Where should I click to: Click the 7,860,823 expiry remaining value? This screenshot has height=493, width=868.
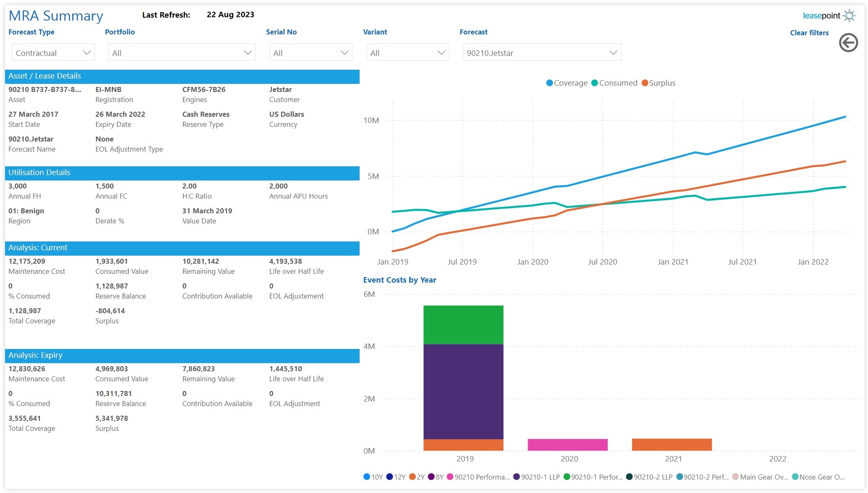199,369
